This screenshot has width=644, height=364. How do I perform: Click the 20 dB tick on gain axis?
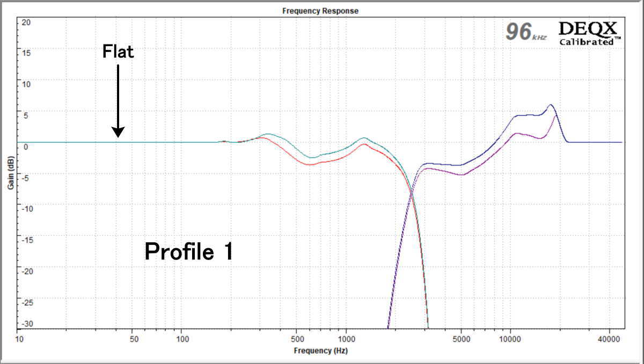(26, 23)
